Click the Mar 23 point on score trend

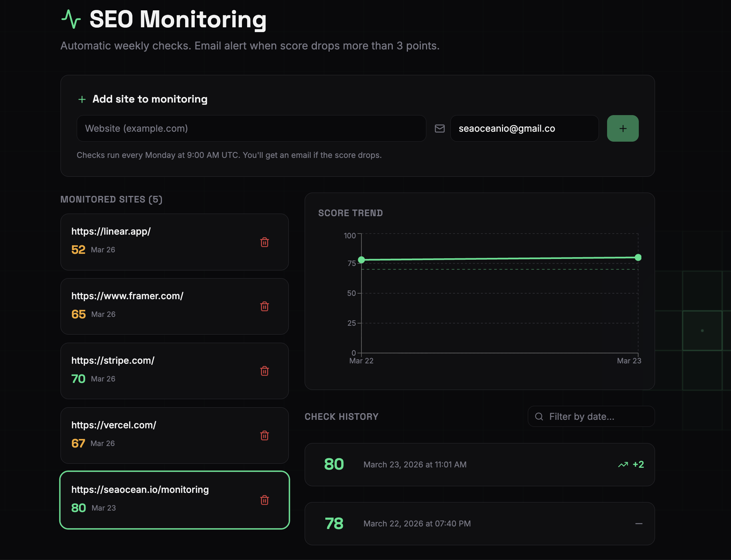(638, 257)
